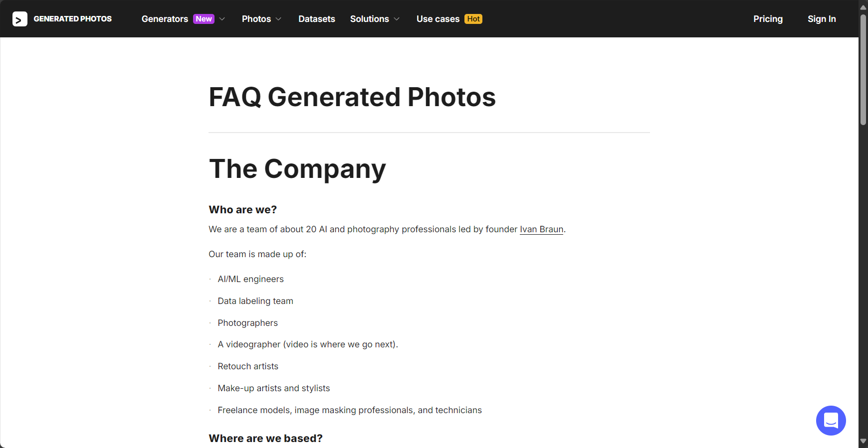868x448 pixels.
Task: Click the scrollbar up arrow
Action: click(863, 7)
